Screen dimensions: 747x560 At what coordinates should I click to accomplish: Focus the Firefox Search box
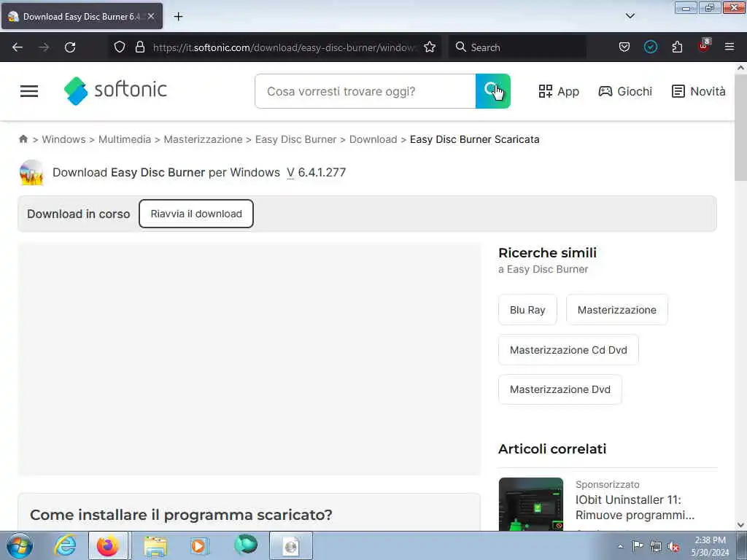click(x=517, y=47)
